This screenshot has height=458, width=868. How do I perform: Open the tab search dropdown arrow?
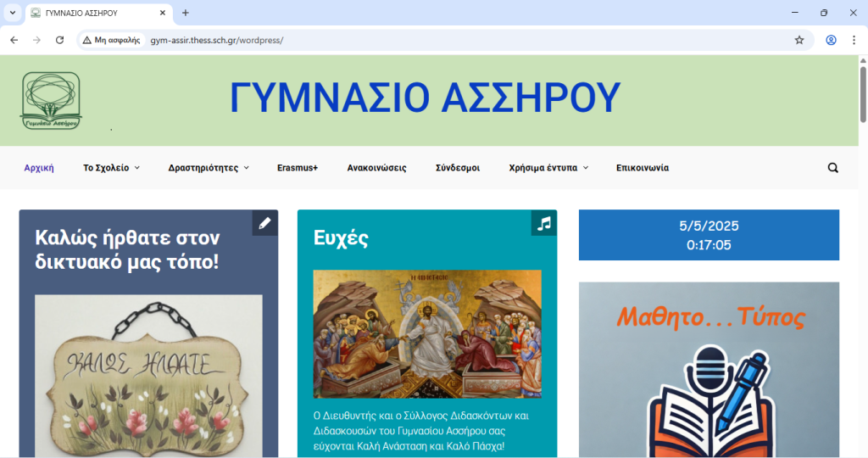[12, 13]
